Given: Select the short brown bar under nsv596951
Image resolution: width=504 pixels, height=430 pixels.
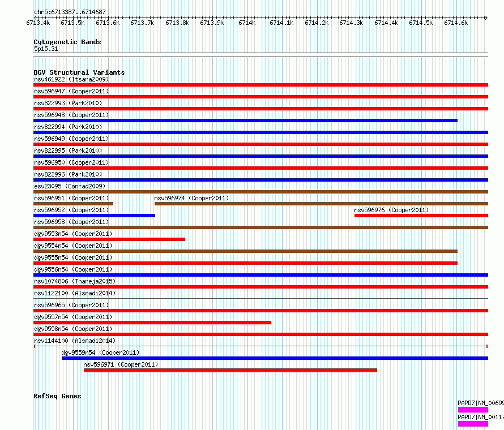Looking at the screenshot, I should point(73,204).
